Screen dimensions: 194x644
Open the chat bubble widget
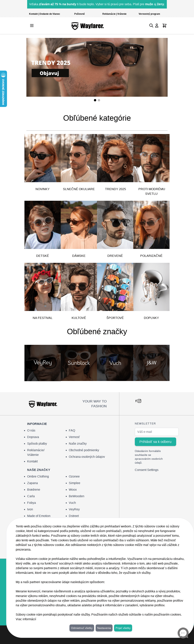click(x=183, y=633)
